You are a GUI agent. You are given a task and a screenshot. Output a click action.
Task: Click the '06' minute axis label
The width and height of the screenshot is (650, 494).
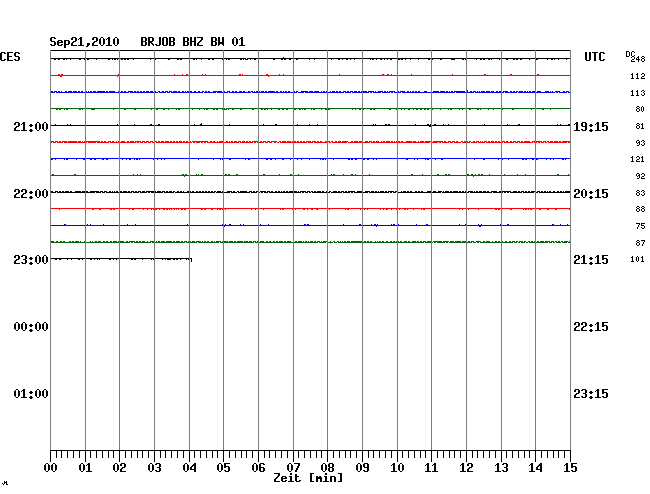[x=258, y=468]
